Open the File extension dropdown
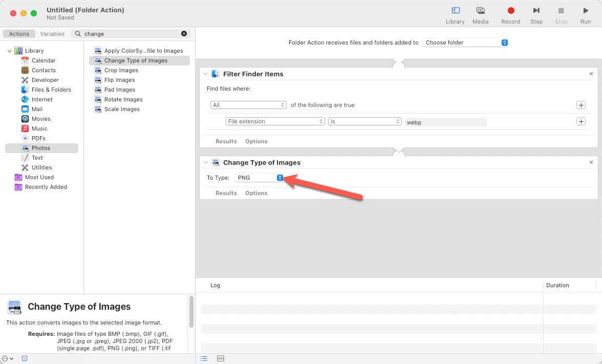Image resolution: width=602 pixels, height=364 pixels. click(275, 121)
